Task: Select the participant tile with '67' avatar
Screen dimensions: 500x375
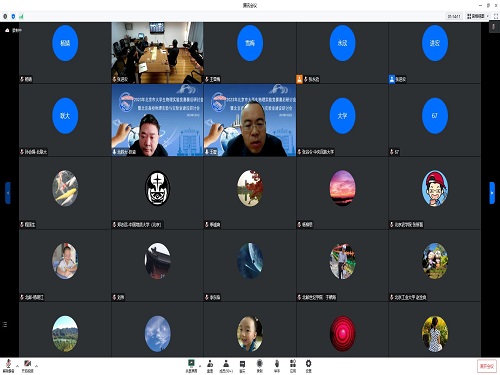Action: [x=434, y=120]
